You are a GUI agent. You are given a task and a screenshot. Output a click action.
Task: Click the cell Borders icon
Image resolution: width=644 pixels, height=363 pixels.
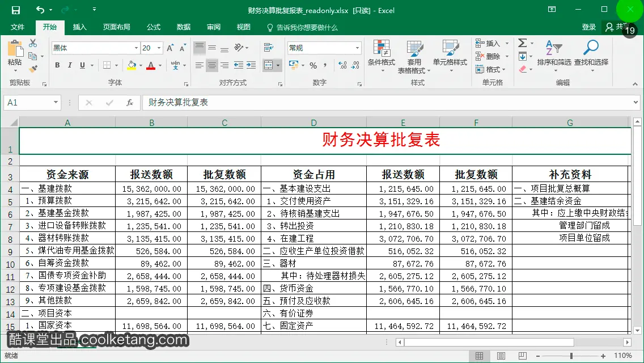point(107,65)
